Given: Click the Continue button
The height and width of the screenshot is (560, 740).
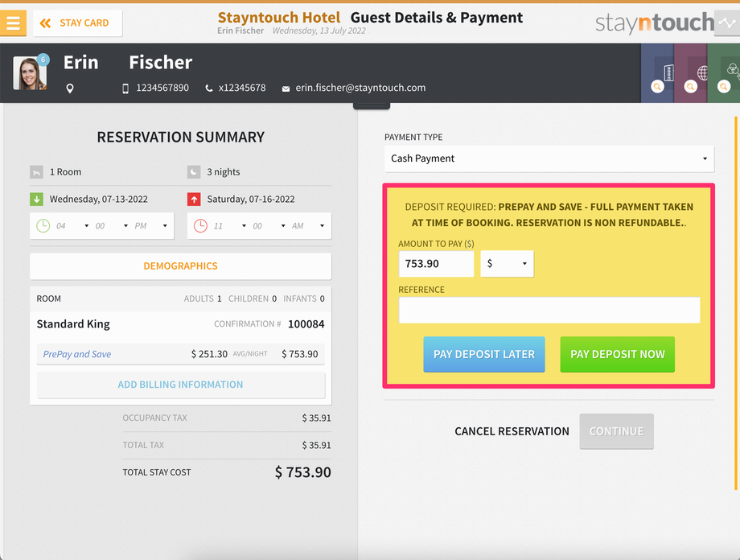Looking at the screenshot, I should coord(616,431).
